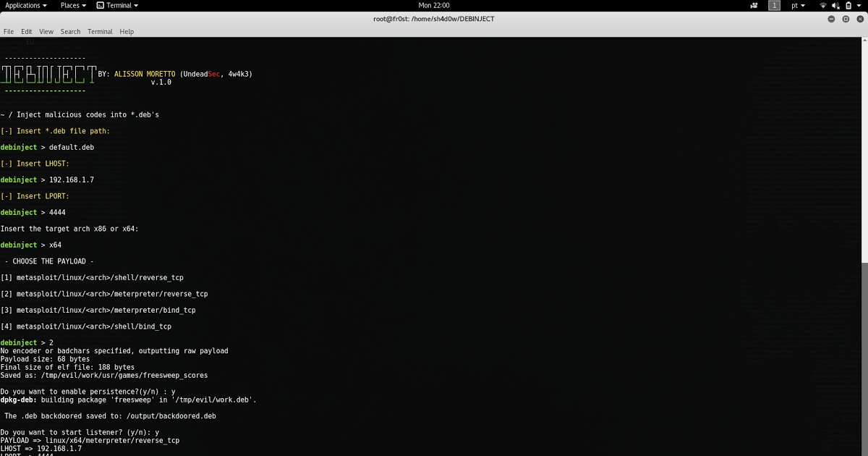868x456 pixels.
Task: Click the port '4444' after debinject prompt
Action: coord(57,212)
